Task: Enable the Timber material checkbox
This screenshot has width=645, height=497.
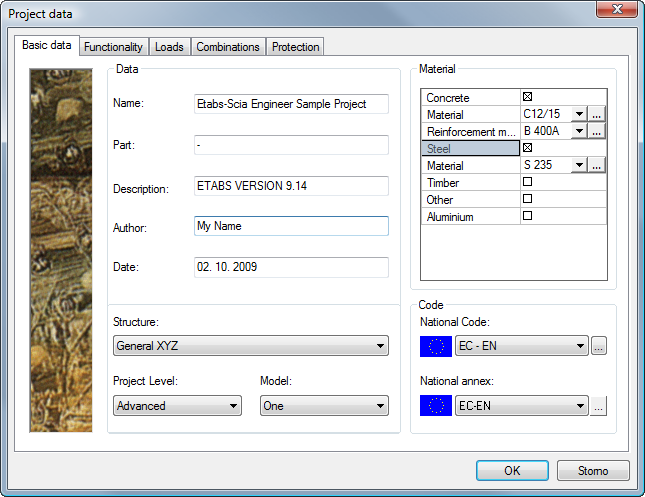Action: pos(527,182)
